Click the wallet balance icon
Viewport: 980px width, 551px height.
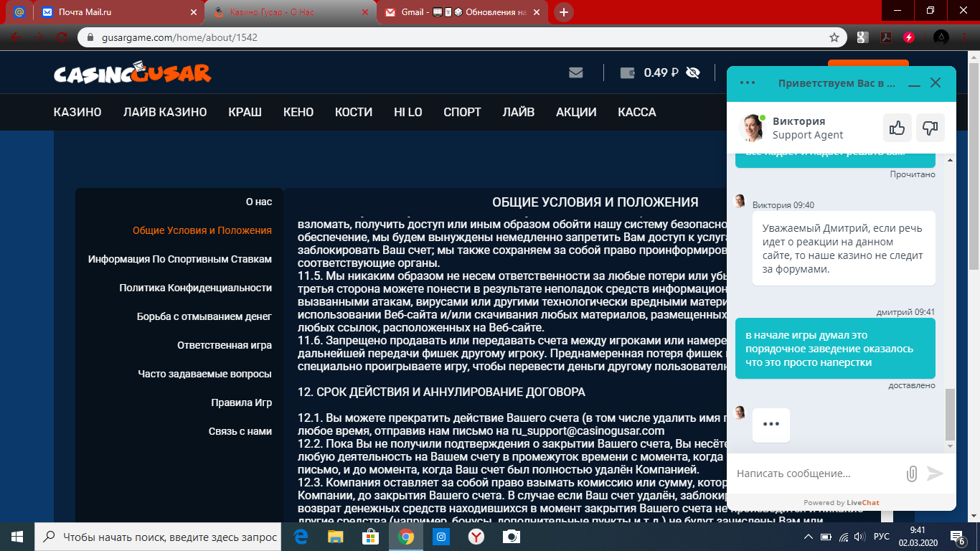pyautogui.click(x=626, y=72)
